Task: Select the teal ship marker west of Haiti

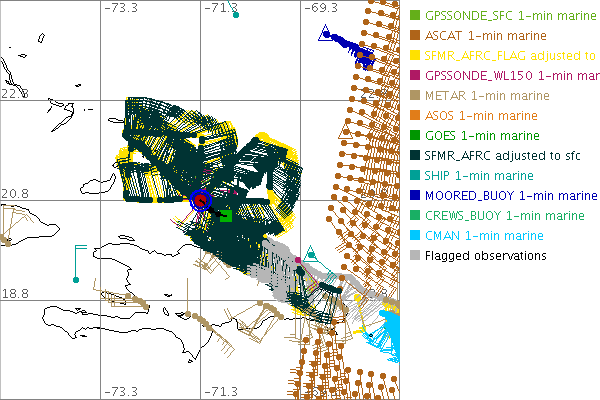Action: (76, 279)
